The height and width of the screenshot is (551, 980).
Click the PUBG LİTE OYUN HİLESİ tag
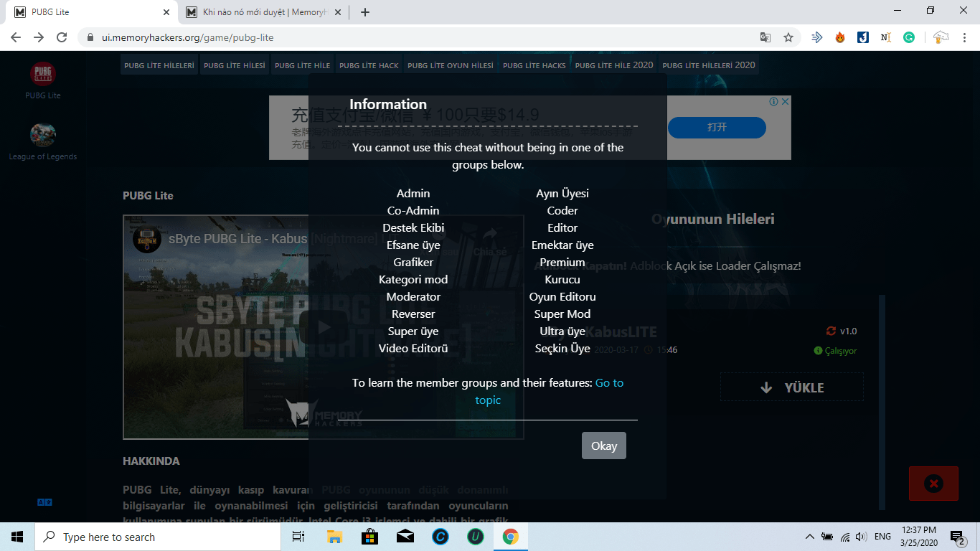(451, 65)
